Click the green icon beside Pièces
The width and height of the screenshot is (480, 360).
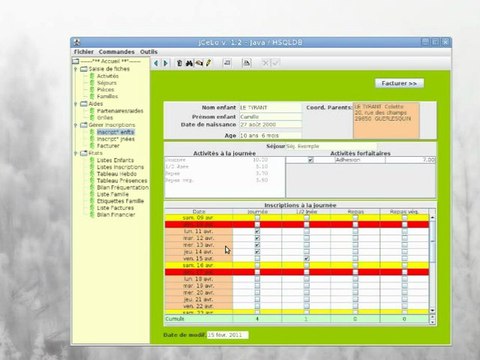point(92,90)
